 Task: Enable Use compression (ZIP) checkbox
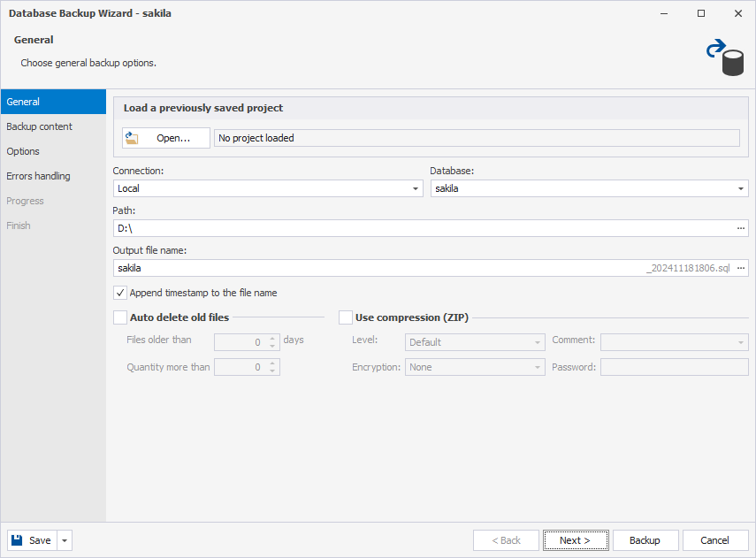click(345, 317)
